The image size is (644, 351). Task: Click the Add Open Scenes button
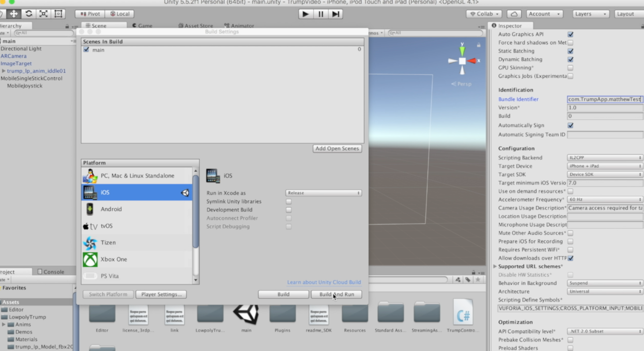(x=337, y=148)
